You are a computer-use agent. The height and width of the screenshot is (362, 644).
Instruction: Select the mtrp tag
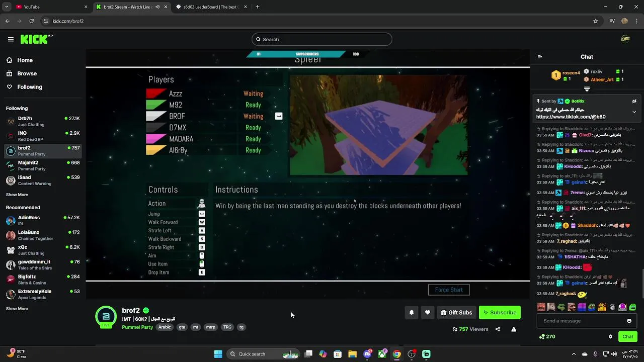tap(211, 327)
